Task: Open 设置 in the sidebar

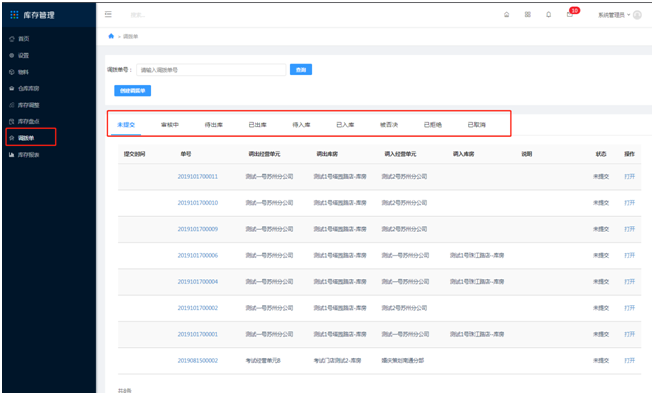Action: pos(24,55)
